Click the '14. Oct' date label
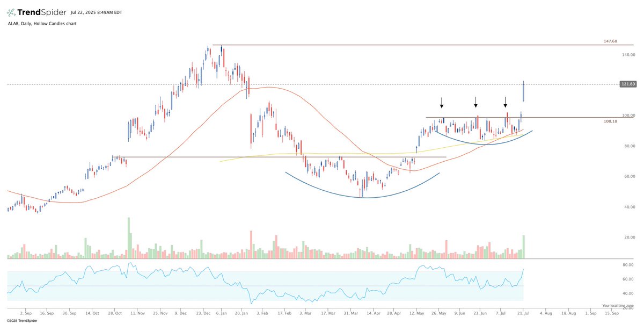The height and width of the screenshot is (324, 644). point(92,312)
